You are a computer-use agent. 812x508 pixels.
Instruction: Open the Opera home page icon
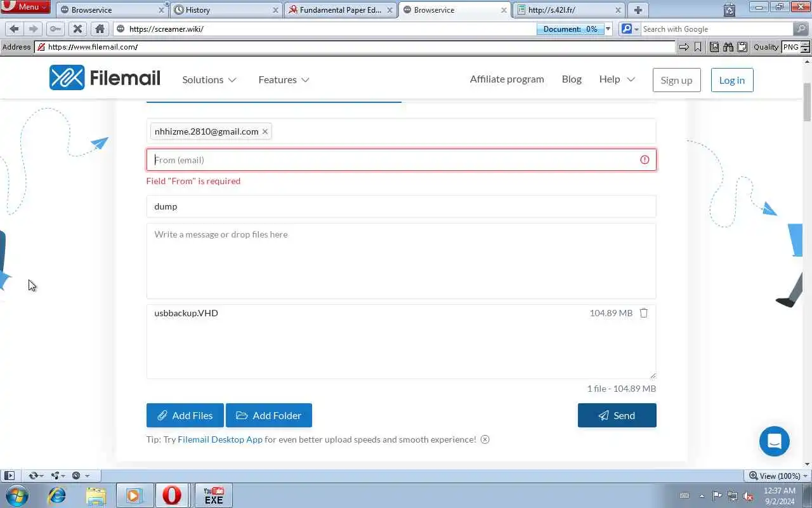(x=100, y=29)
